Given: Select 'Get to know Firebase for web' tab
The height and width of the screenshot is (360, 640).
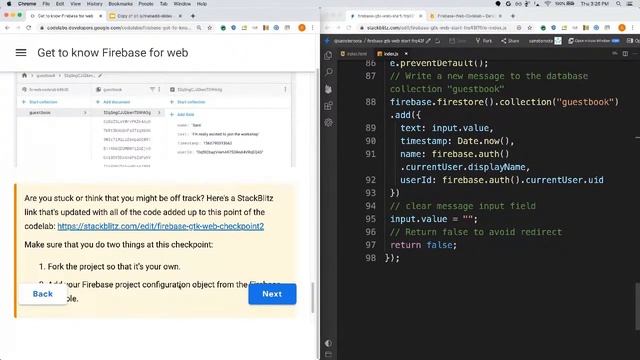Looking at the screenshot, I should 65,16.
